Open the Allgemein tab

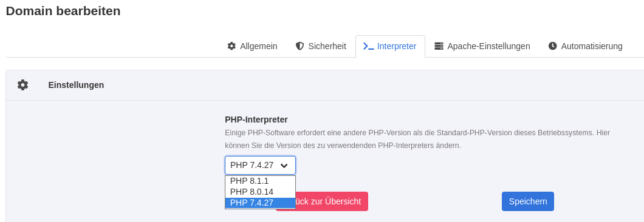[252, 46]
